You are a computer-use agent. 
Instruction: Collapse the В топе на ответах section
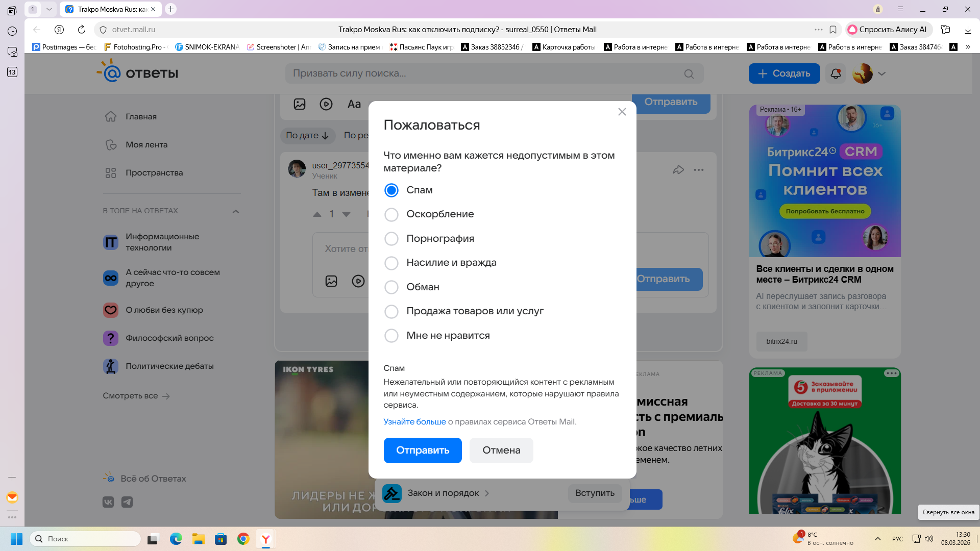coord(236,211)
